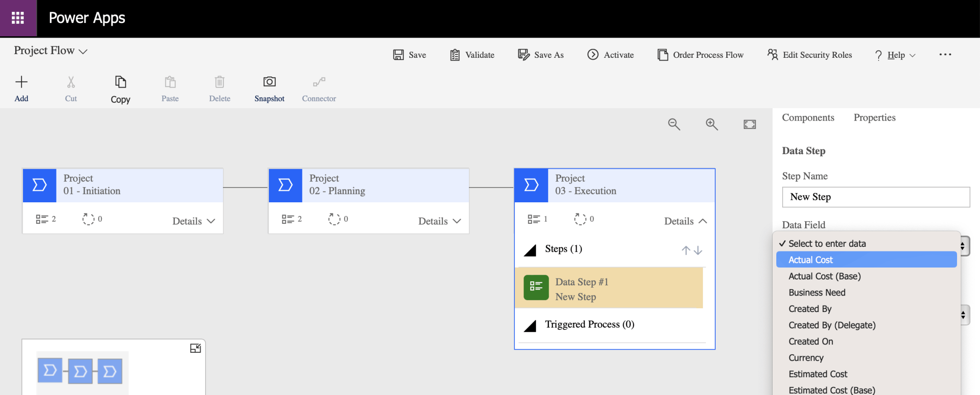
Task: Click the Copy toolbar icon
Action: click(x=120, y=83)
